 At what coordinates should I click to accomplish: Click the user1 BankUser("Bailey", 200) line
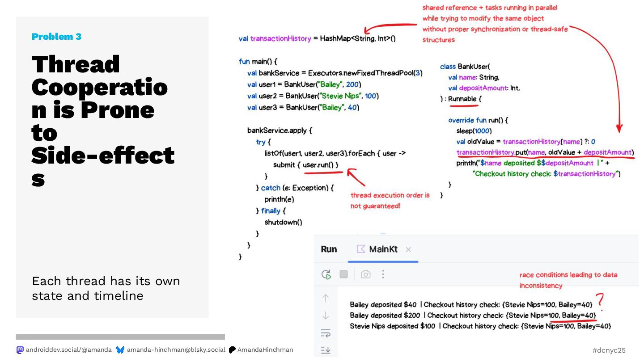point(304,84)
